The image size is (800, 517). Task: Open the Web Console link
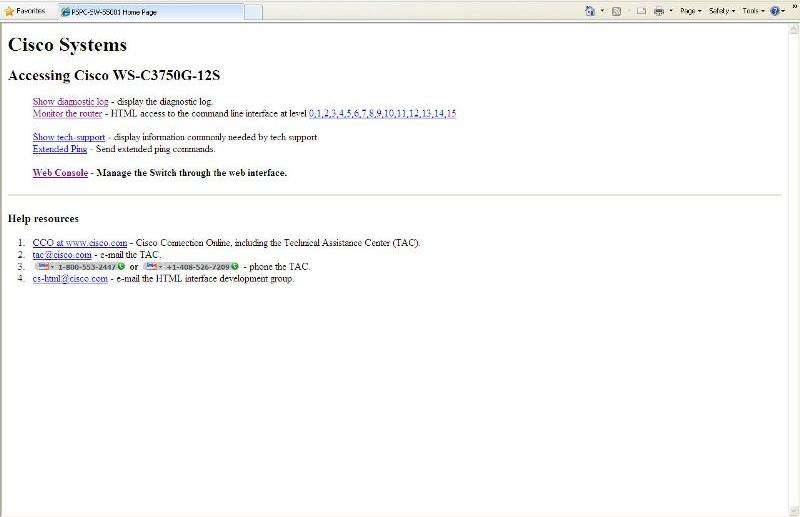(x=60, y=173)
